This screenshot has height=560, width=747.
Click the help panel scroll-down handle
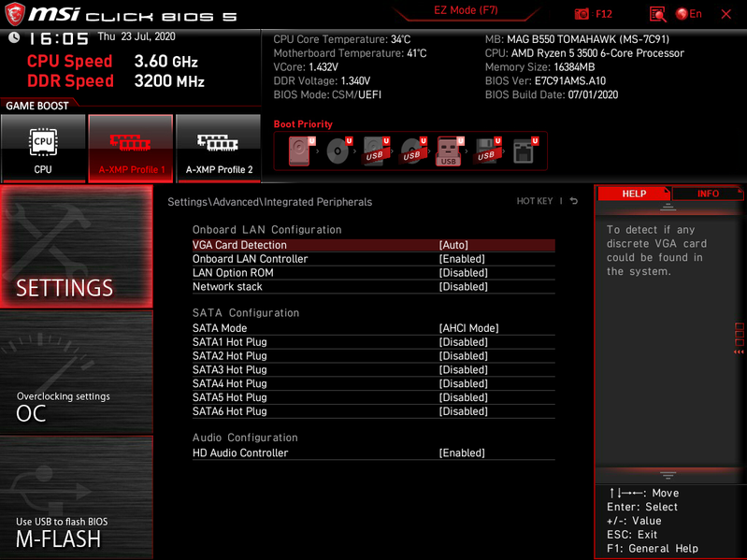668,475
